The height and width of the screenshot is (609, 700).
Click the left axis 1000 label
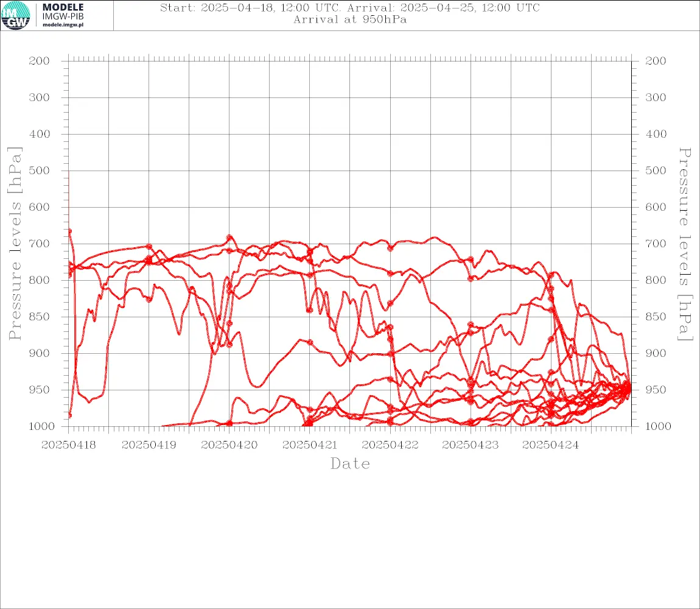coord(42,426)
